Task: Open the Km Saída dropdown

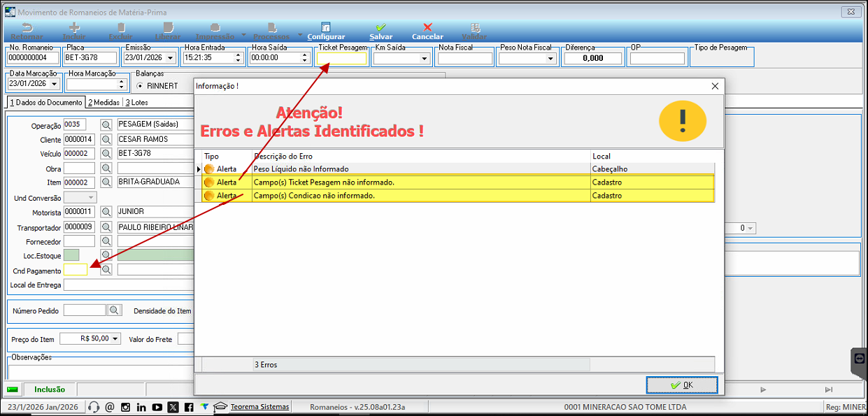Action: click(x=424, y=59)
